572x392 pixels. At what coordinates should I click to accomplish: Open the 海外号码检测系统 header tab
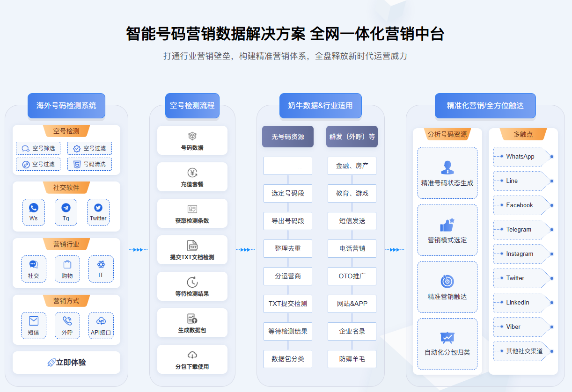click(66, 105)
